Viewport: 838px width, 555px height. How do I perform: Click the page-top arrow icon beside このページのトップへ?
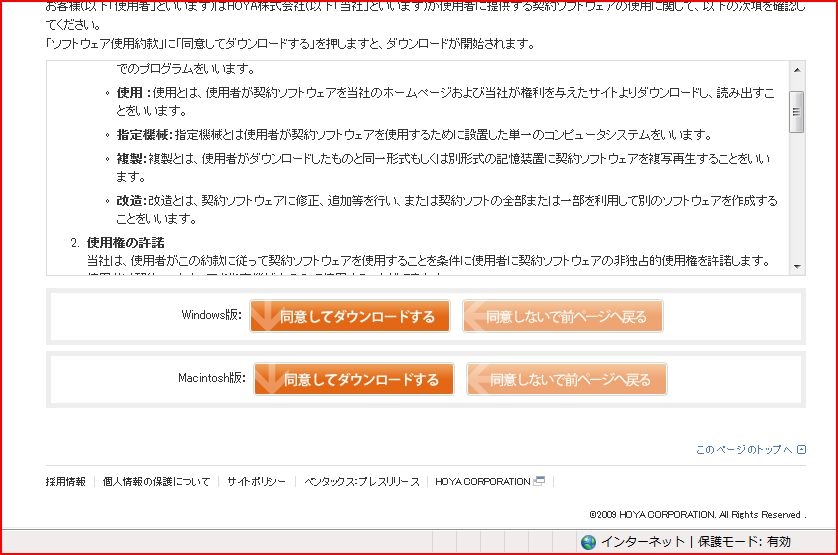(x=801, y=450)
